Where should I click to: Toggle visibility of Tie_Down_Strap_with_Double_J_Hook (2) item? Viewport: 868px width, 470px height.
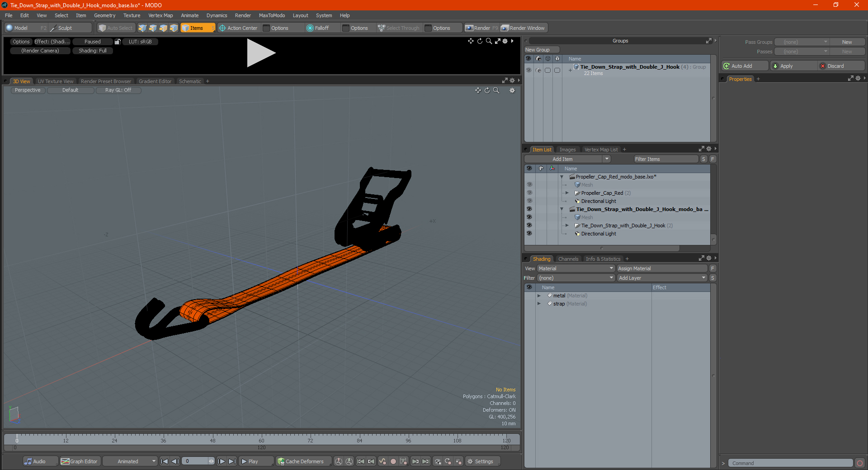pyautogui.click(x=529, y=226)
